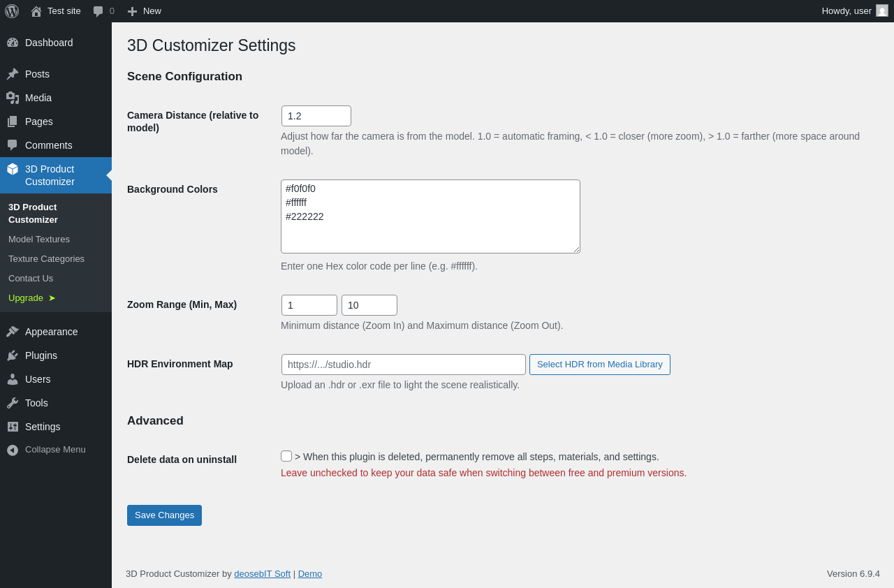
Task: Click the Camera Distance input field
Action: (x=316, y=116)
